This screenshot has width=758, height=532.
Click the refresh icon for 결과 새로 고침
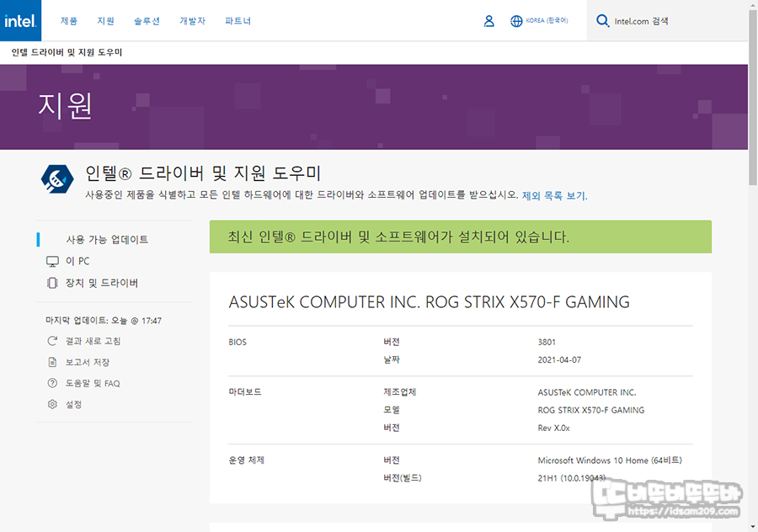[52, 341]
